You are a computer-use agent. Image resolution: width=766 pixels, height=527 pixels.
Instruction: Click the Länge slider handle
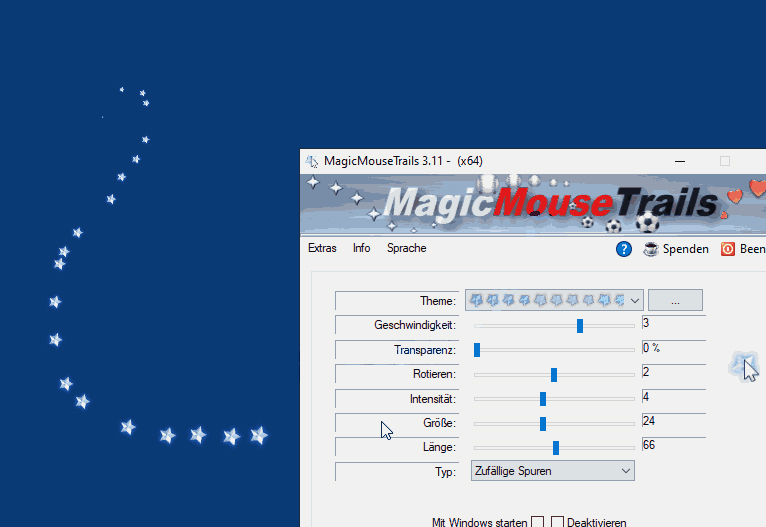click(556, 447)
